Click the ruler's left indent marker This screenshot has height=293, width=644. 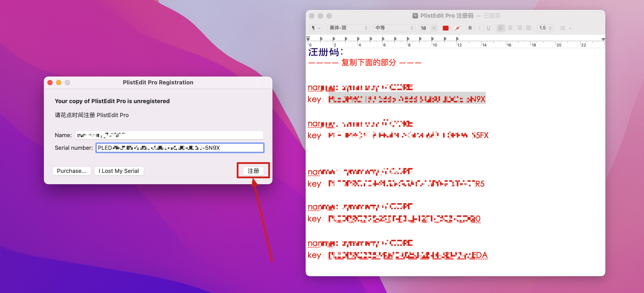coord(308,39)
